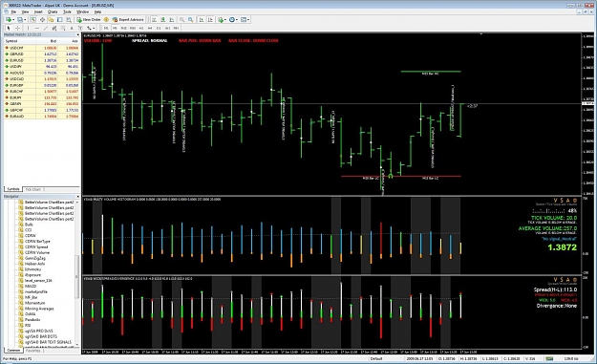Toggle Expert Advisors on or off
This screenshot has width=597, height=364.
tap(128, 19)
